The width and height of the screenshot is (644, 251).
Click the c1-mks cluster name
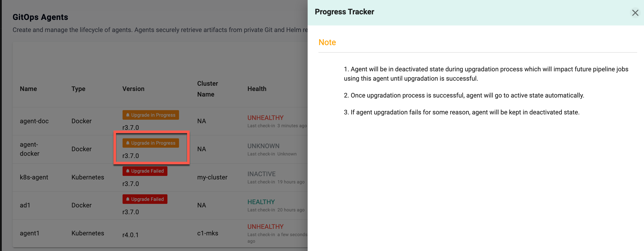[208, 233]
